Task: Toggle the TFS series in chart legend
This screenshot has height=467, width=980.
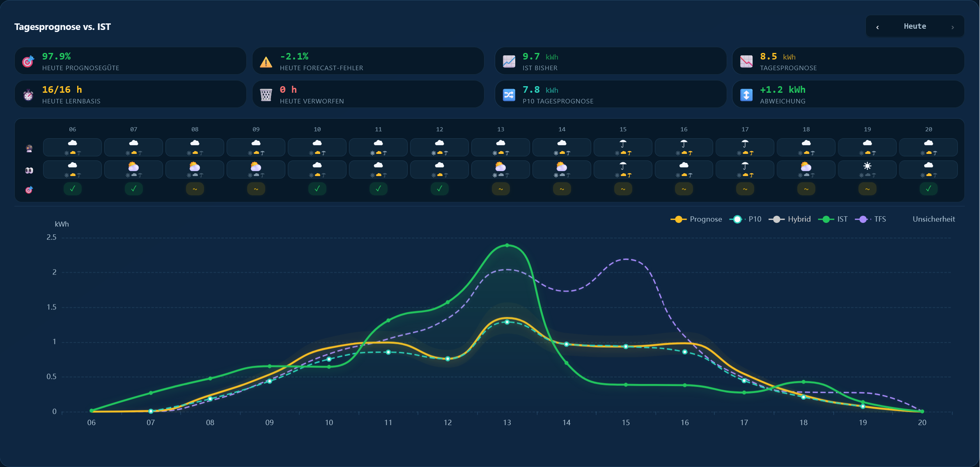Action: pos(870,219)
